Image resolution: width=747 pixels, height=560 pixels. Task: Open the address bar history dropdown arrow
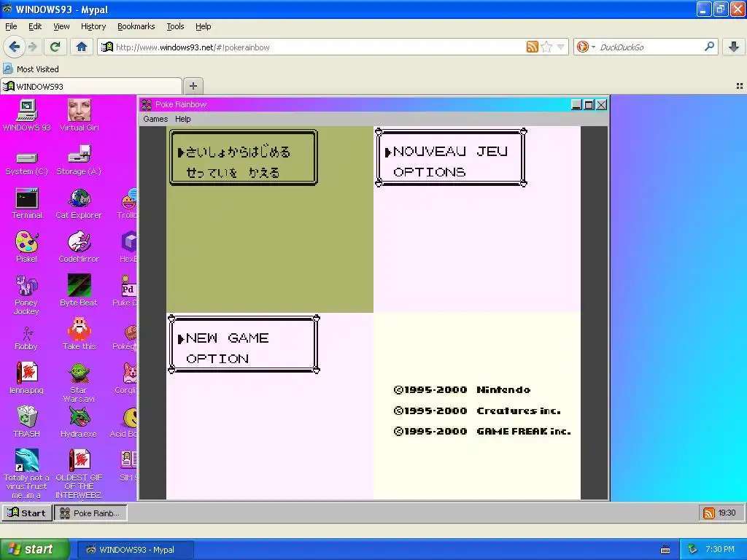pos(561,47)
